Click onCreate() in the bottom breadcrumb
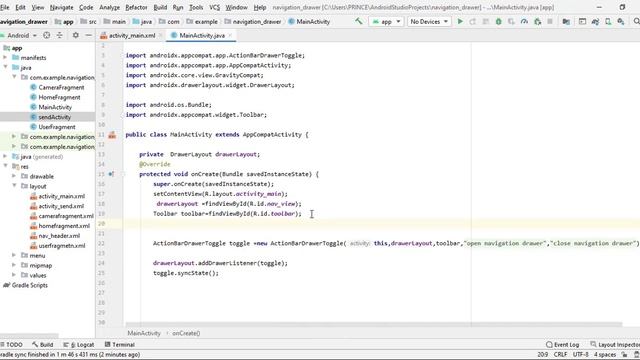This screenshot has width=640, height=360. click(186, 333)
